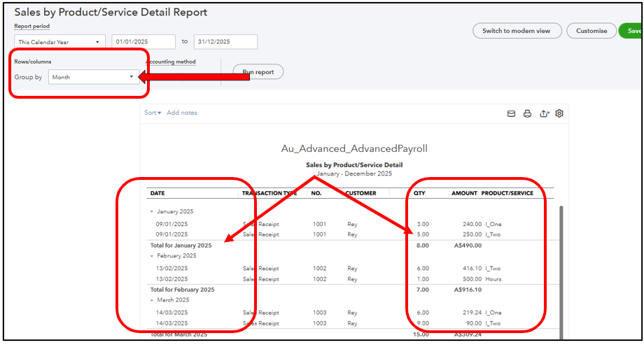Screen dimensions: 644x345
Task: Click the Accounting method label
Action: coord(171,62)
